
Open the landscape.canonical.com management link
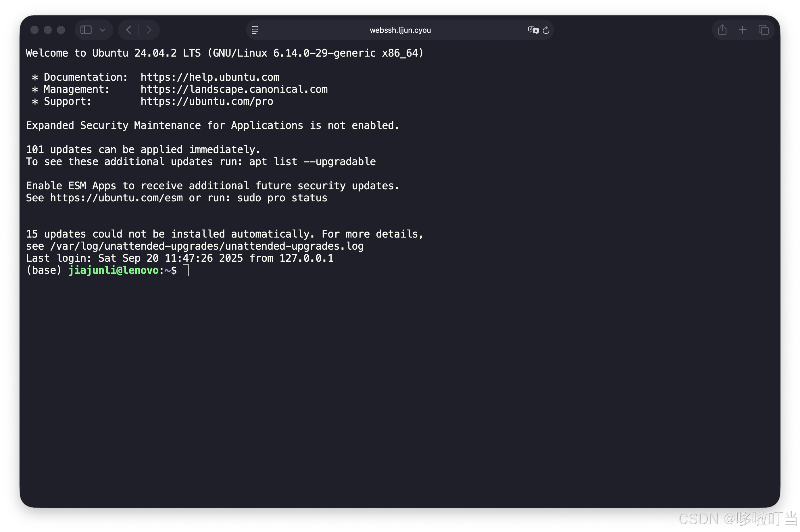coord(234,89)
